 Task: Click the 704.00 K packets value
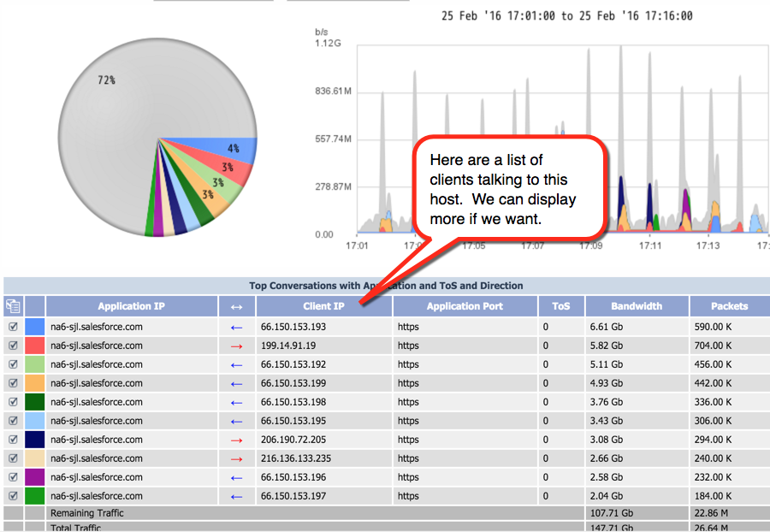click(x=713, y=346)
